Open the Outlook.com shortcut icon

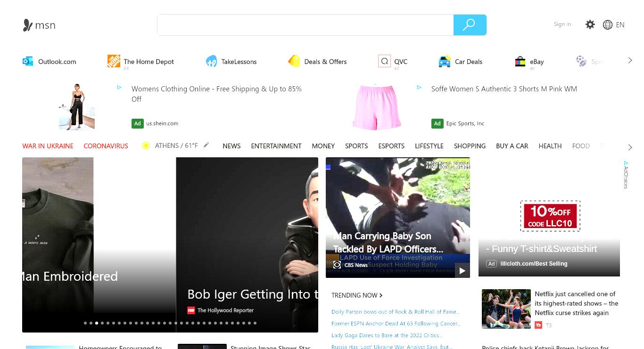28,61
